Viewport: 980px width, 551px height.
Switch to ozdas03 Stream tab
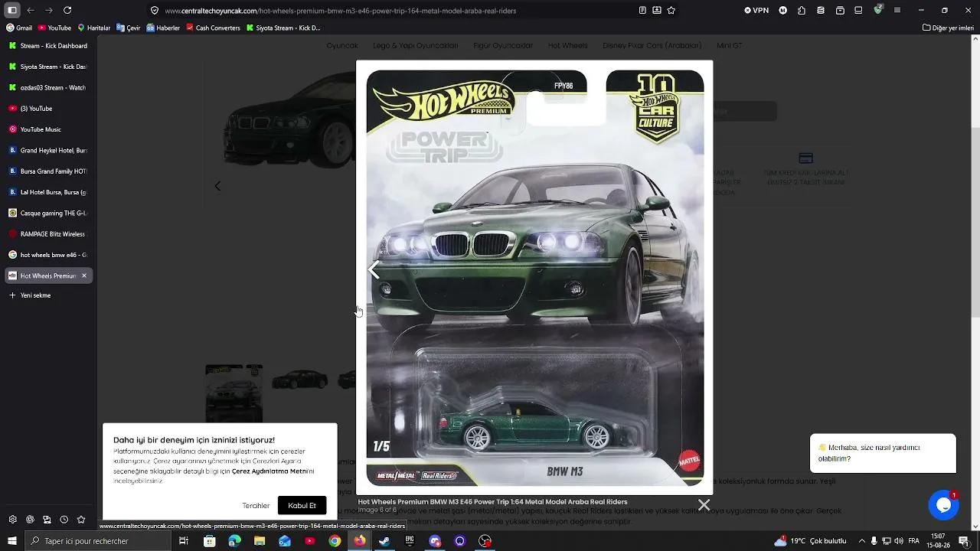[48, 88]
